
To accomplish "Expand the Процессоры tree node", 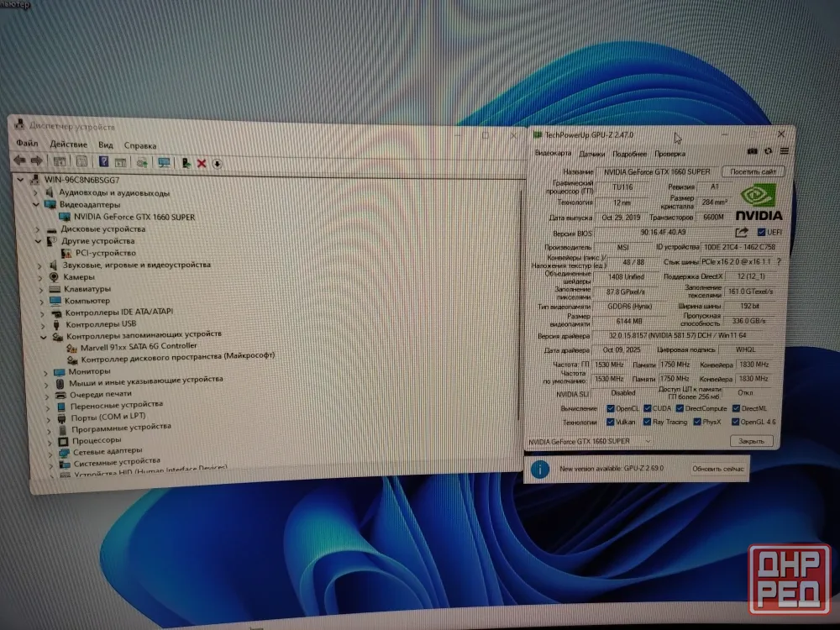I will click(x=50, y=442).
